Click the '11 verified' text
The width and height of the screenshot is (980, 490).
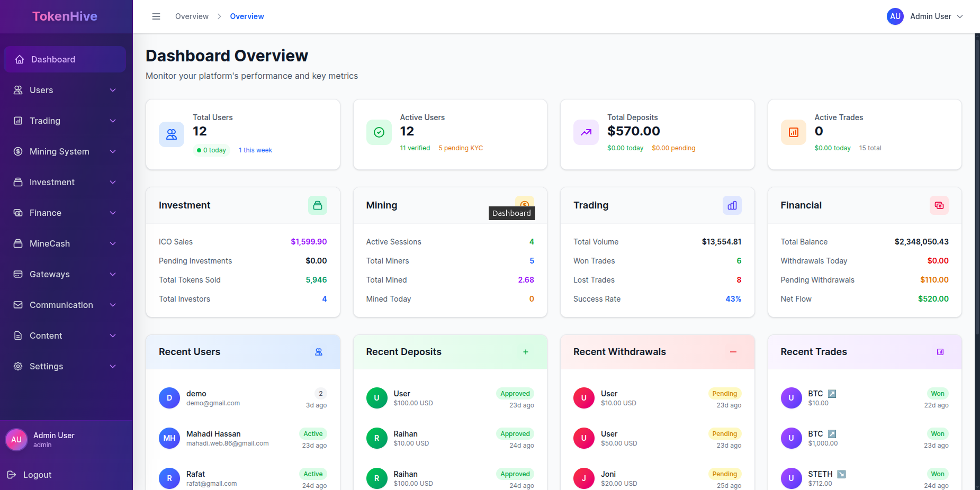tap(415, 148)
